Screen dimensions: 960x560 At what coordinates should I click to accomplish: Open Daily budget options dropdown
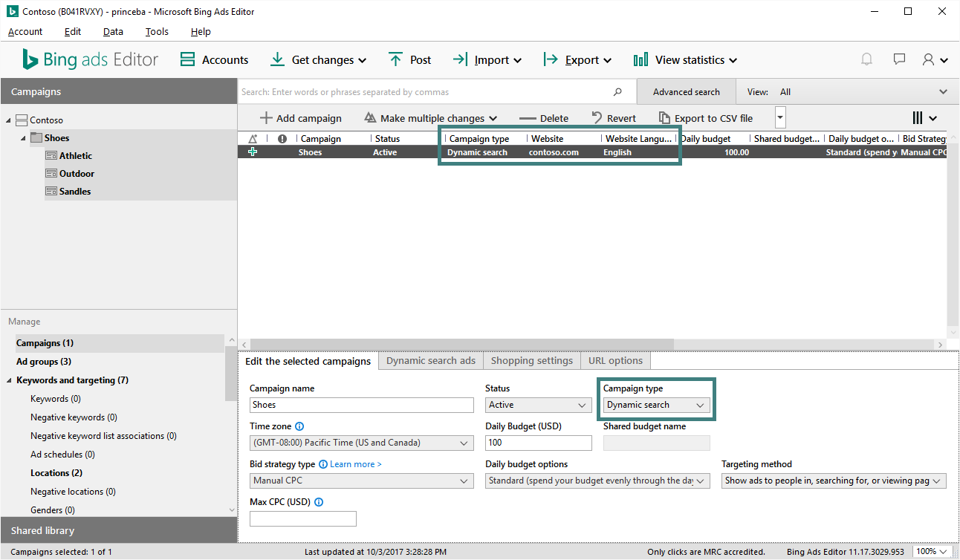pos(597,481)
